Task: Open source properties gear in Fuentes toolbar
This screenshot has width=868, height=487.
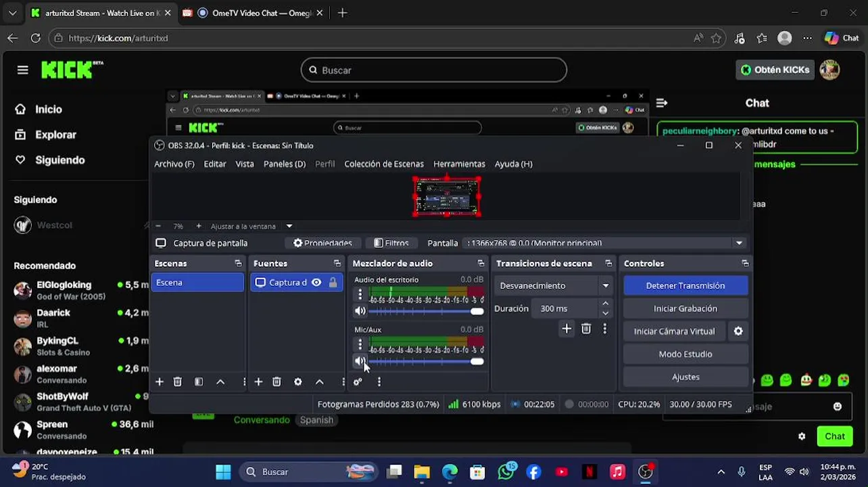Action: coord(298,382)
